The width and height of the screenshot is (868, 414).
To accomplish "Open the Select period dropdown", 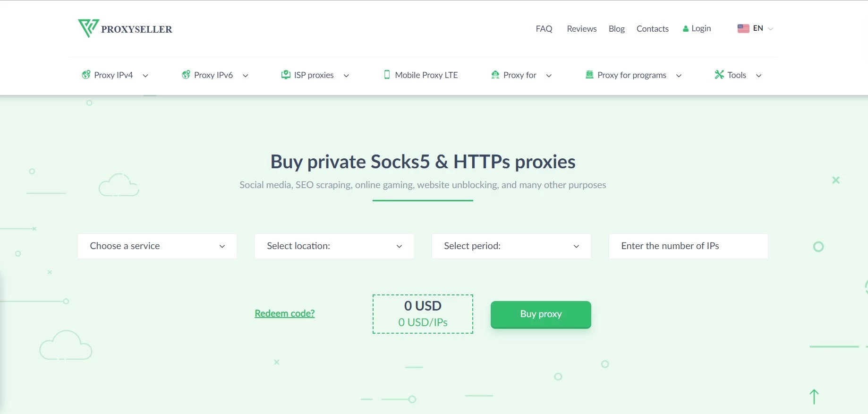I will [511, 246].
